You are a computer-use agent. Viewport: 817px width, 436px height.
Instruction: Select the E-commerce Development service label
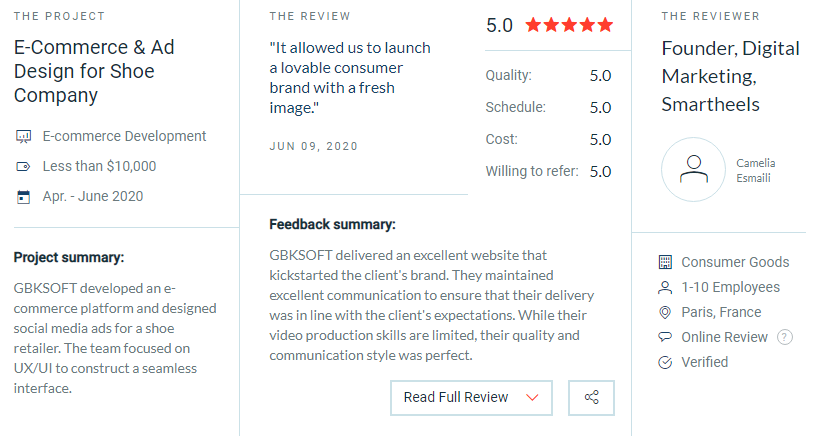point(125,136)
